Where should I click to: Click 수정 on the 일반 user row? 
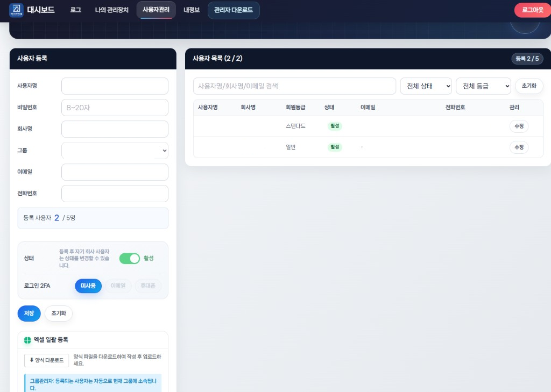[519, 147]
